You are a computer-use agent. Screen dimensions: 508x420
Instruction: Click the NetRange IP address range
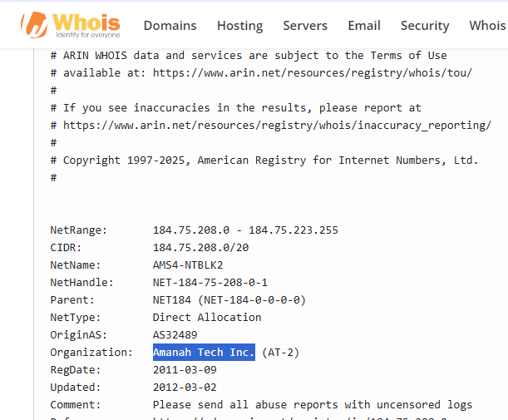pos(245,230)
